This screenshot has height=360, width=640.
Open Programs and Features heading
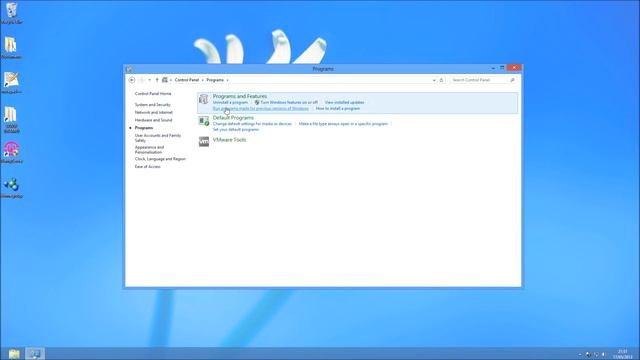[240, 96]
